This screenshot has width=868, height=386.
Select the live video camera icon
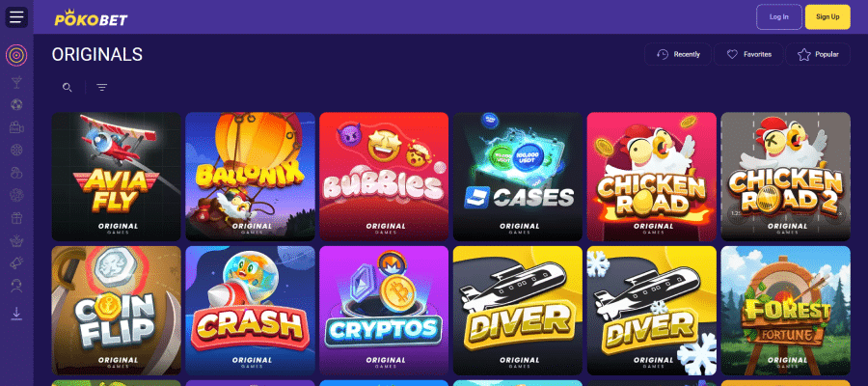tap(16, 127)
